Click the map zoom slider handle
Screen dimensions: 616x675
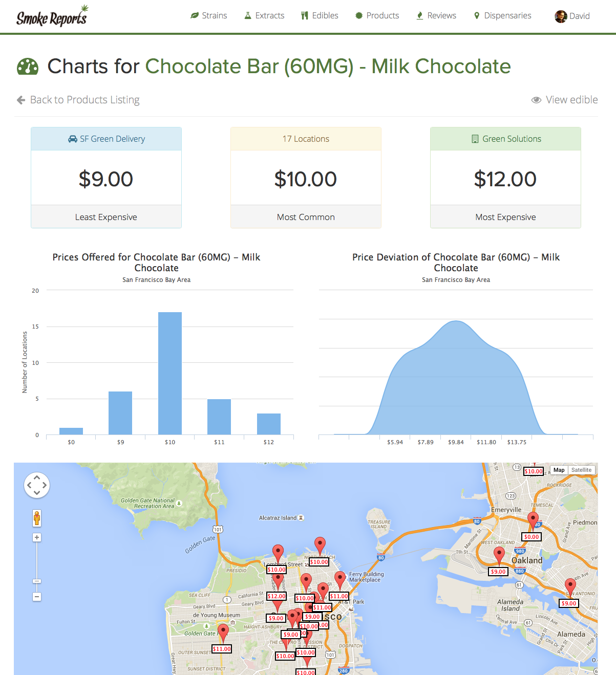tap(37, 581)
